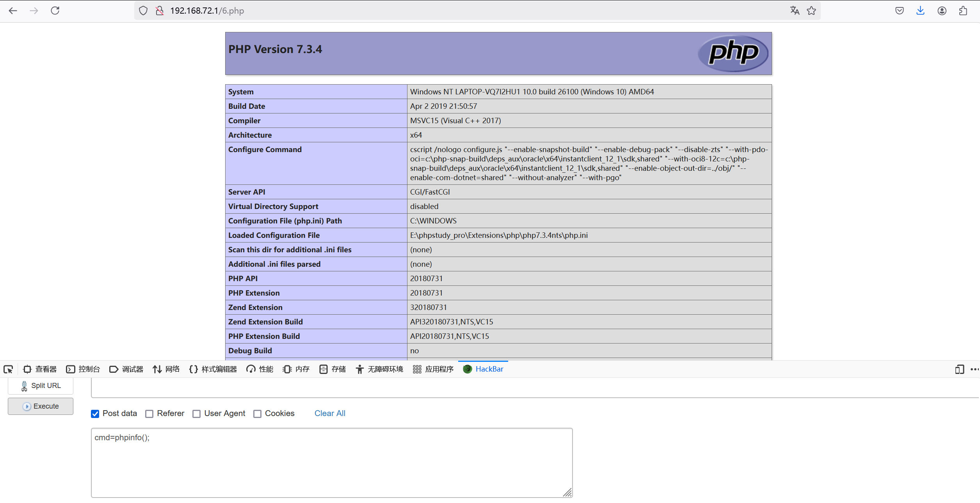Screen dimensions: 980x503
Task: Click the Split URL button
Action: click(41, 386)
